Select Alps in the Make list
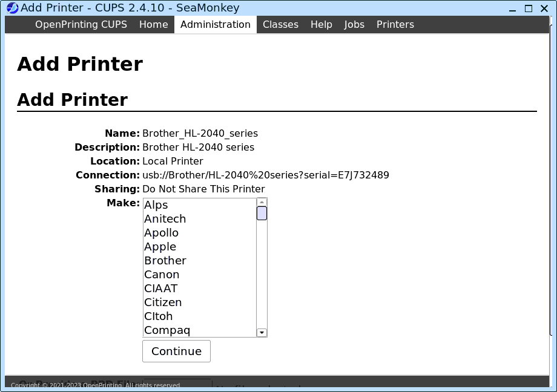 [200, 205]
